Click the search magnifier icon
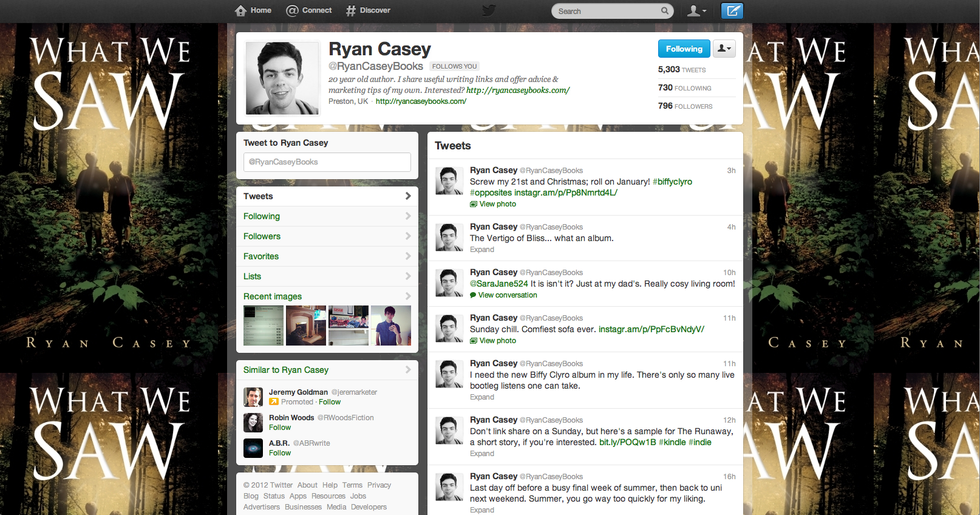 click(665, 10)
